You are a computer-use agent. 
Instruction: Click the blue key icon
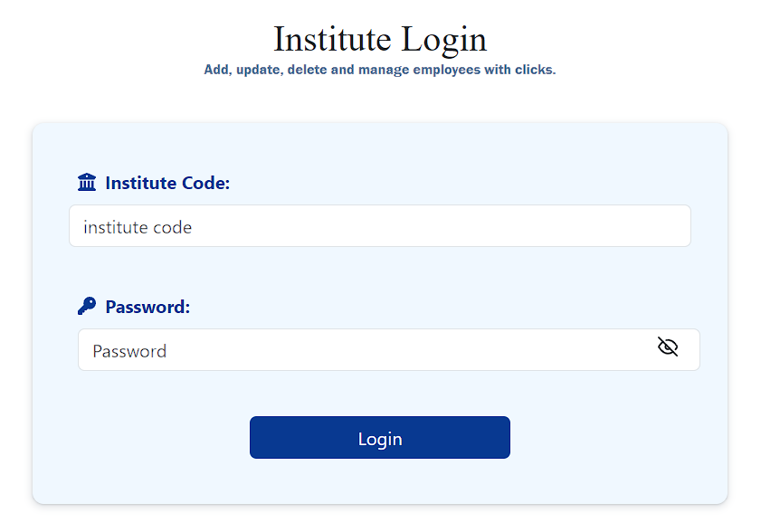coord(87,307)
